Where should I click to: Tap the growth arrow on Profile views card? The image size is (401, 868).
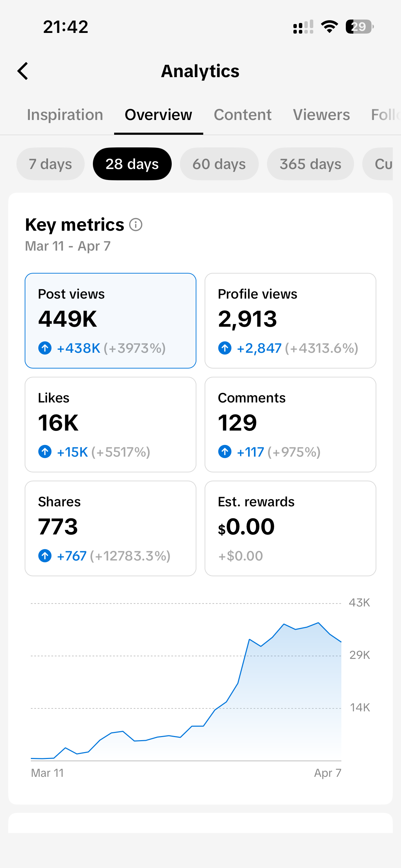coord(225,348)
